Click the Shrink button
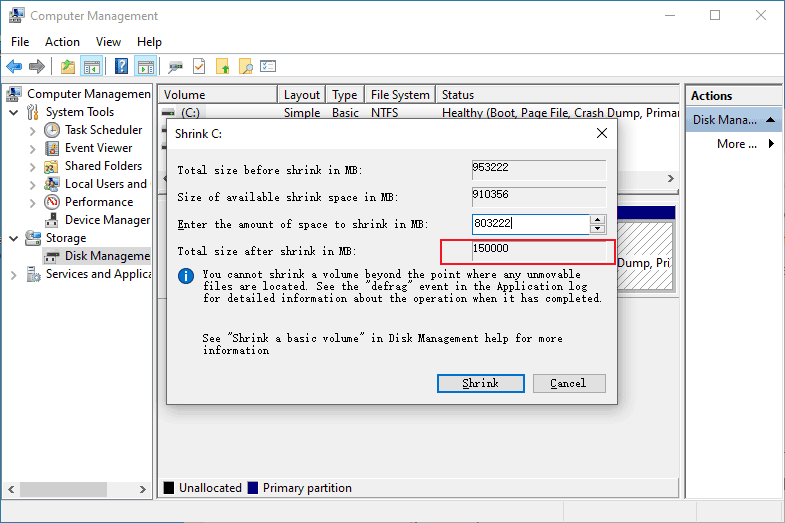Image resolution: width=785 pixels, height=523 pixels. (481, 383)
